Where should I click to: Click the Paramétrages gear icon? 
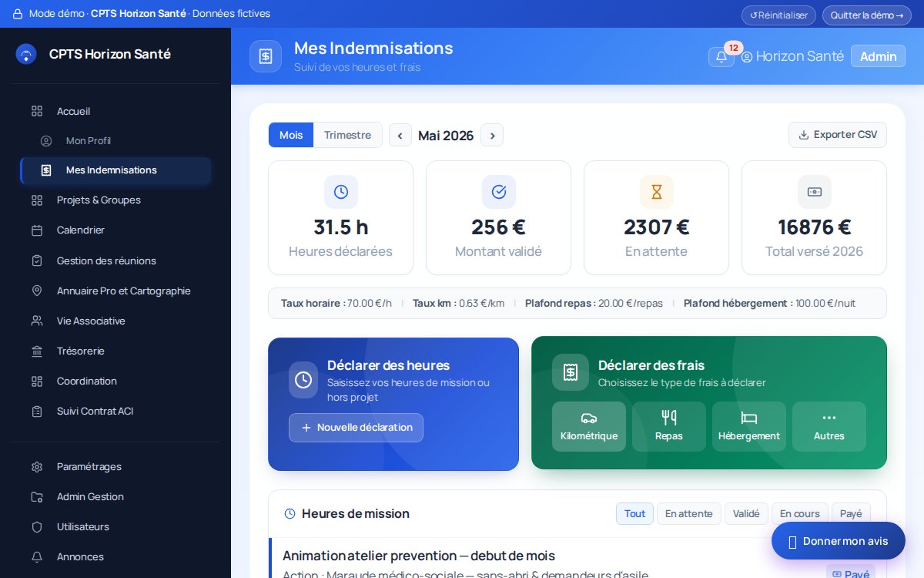(37, 467)
